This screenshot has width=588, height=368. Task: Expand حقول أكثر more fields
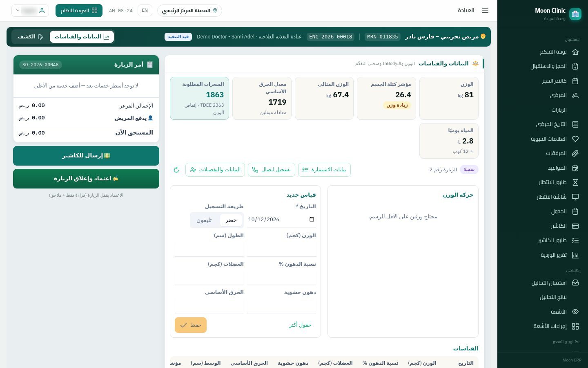click(300, 325)
